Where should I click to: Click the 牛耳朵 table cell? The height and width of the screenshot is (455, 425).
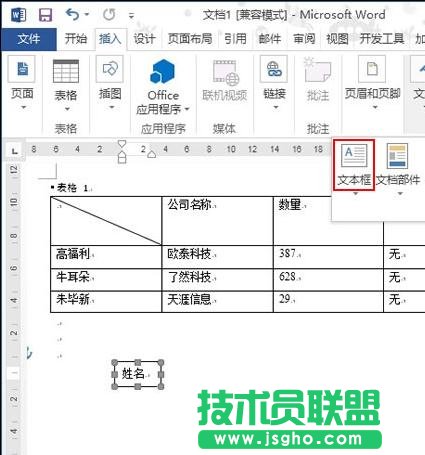click(106, 279)
